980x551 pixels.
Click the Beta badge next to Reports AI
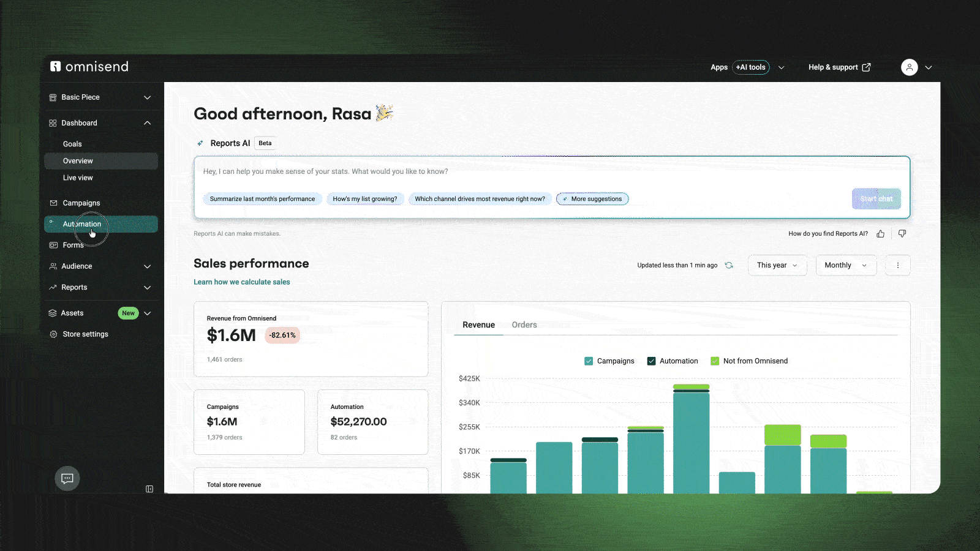pyautogui.click(x=265, y=143)
